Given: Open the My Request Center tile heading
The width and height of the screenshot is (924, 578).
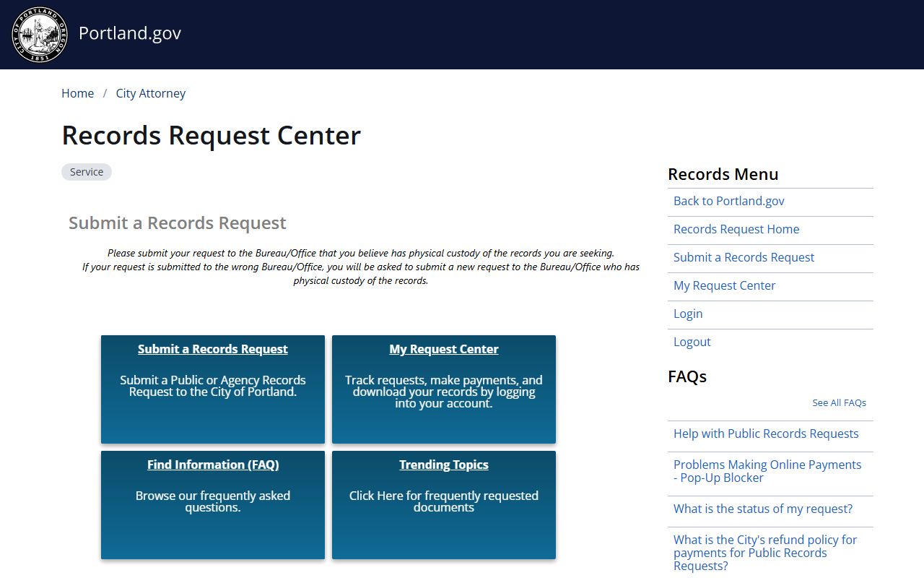Looking at the screenshot, I should point(444,349).
